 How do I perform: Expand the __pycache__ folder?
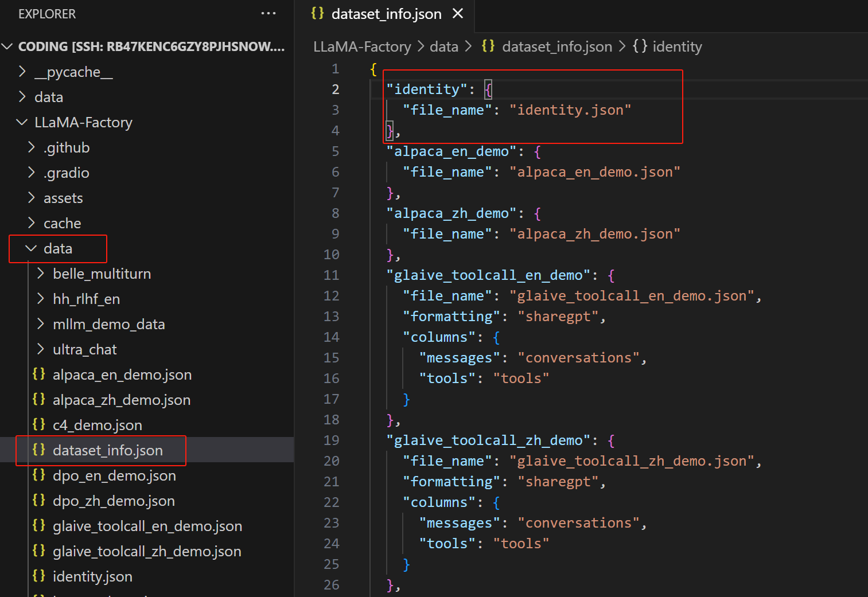22,72
